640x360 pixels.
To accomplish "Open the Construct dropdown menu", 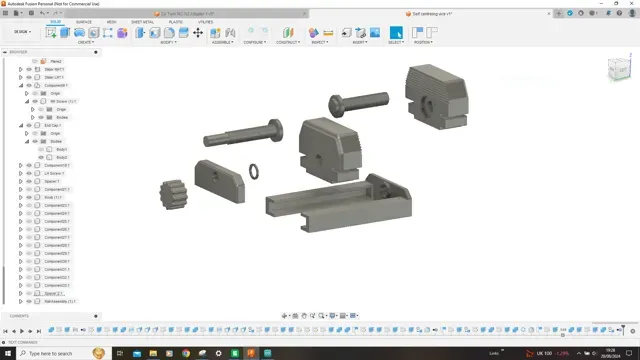I will point(288,42).
